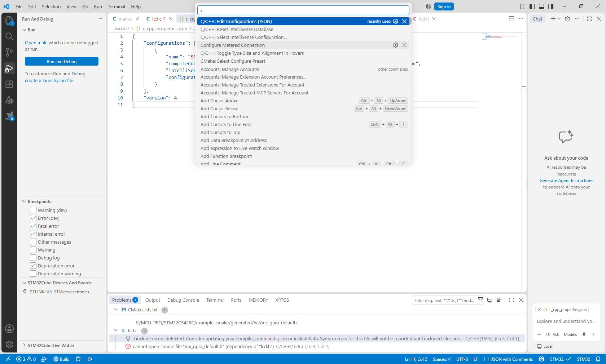Switch to the Output panel tab
The image size is (606, 364).
point(153,300)
